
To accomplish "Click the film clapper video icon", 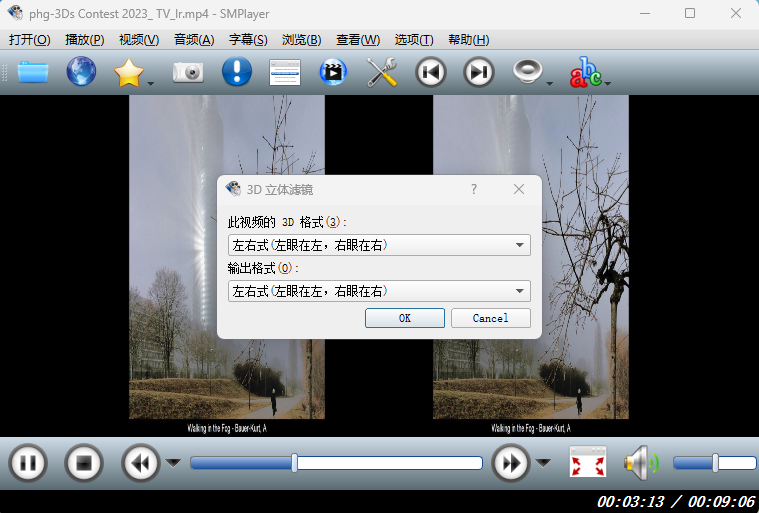I will (x=333, y=72).
